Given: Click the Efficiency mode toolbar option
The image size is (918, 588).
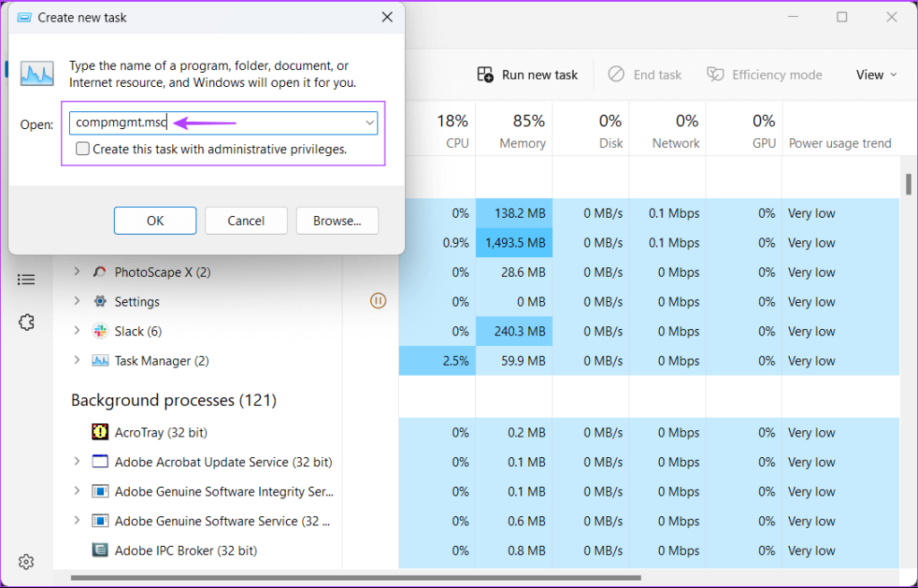Looking at the screenshot, I should tap(764, 74).
